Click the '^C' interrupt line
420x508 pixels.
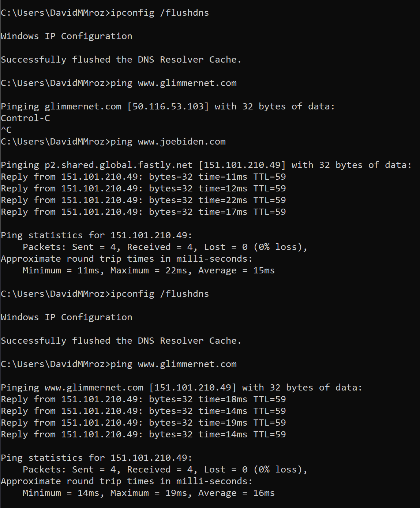point(6,130)
